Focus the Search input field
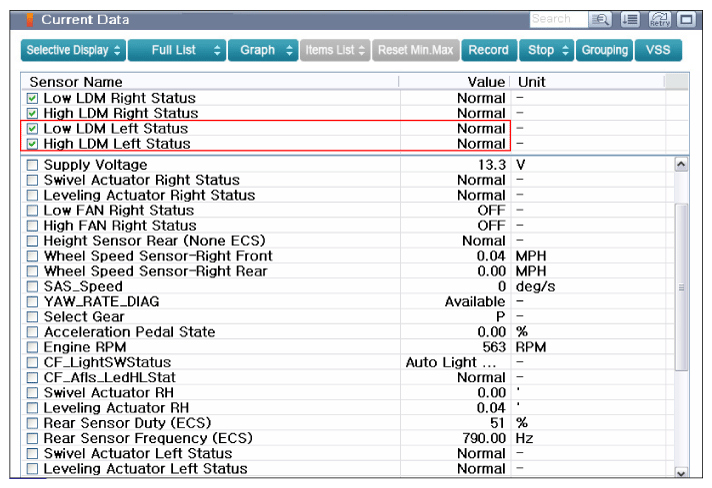This screenshot has width=712, height=488. pos(559,20)
